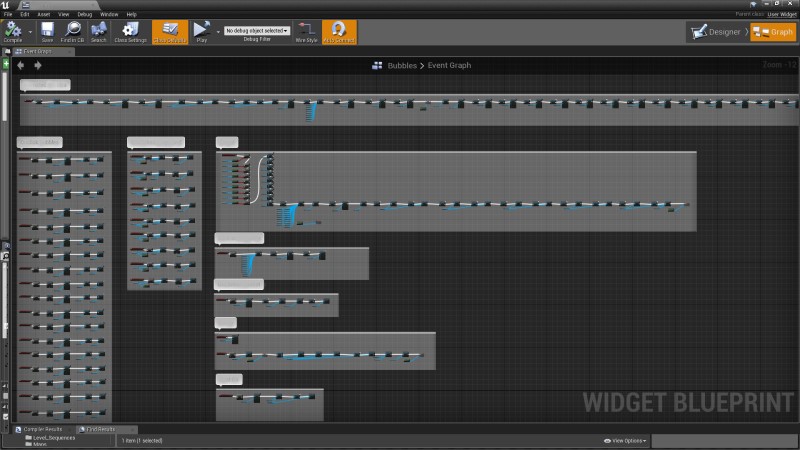The image size is (800, 450).
Task: Click the User Widget parent class link
Action: point(780,14)
